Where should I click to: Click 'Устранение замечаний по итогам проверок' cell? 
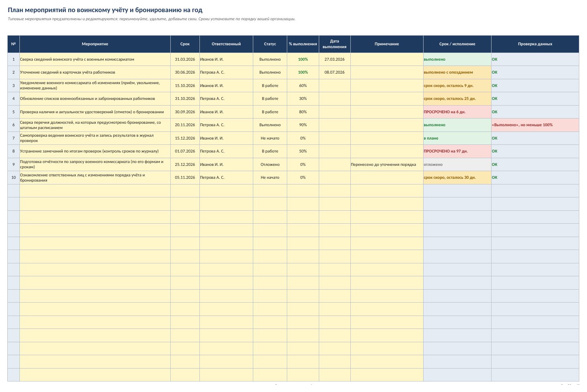pyautogui.click(x=95, y=151)
